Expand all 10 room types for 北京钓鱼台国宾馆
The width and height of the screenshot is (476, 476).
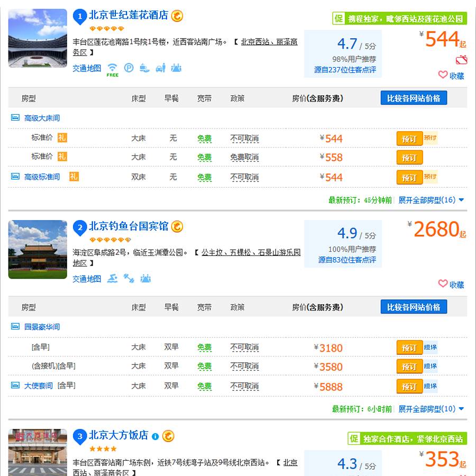(431, 409)
